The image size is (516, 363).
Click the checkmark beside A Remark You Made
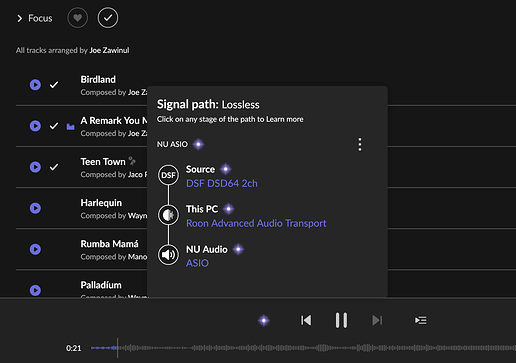pyautogui.click(x=54, y=126)
